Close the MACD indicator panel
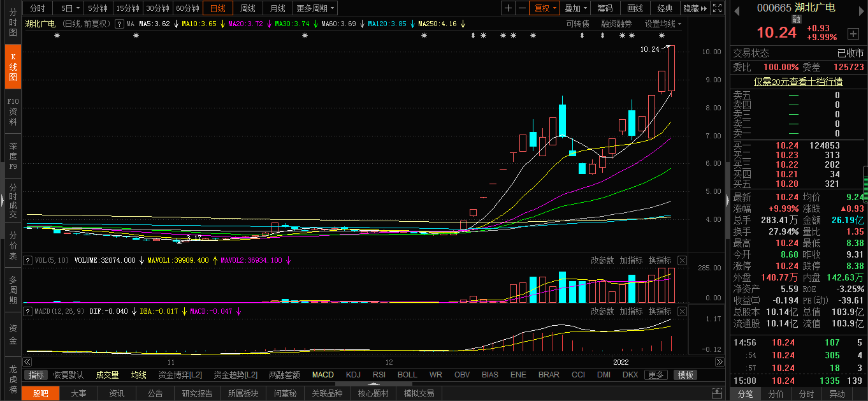 682,311
